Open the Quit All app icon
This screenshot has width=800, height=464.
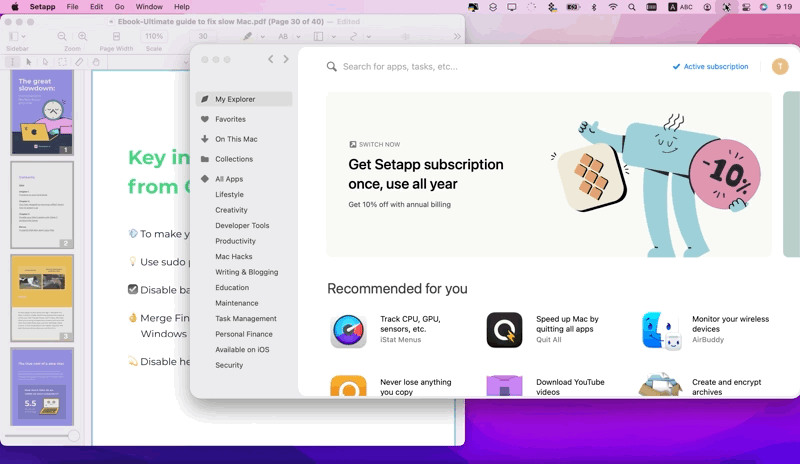pyautogui.click(x=504, y=330)
